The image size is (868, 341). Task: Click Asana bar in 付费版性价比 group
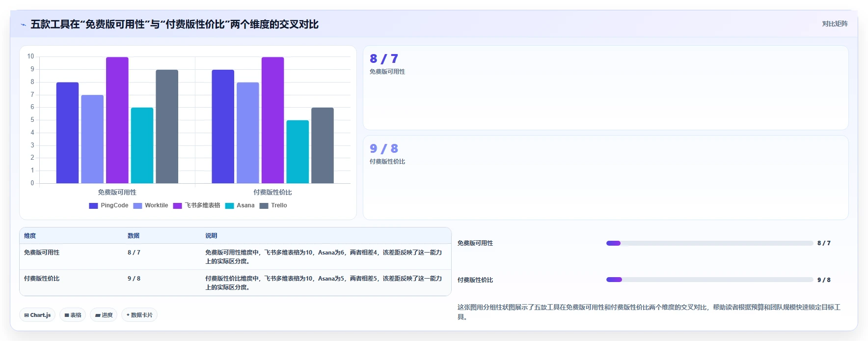coord(298,152)
